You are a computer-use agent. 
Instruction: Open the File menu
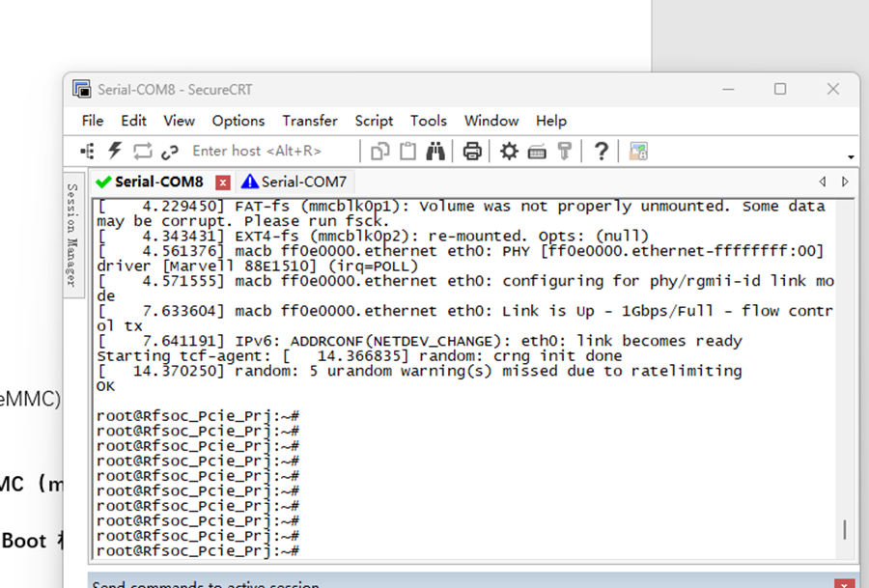pos(93,121)
